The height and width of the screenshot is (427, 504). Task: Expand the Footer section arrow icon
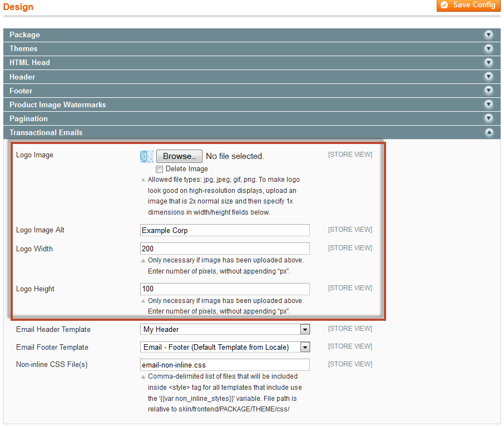pyautogui.click(x=488, y=91)
